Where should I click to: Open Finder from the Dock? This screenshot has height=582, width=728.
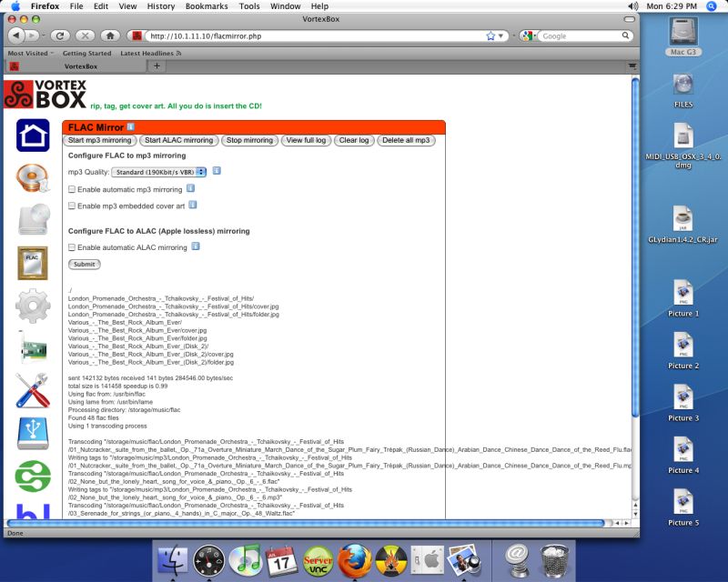pyautogui.click(x=173, y=561)
